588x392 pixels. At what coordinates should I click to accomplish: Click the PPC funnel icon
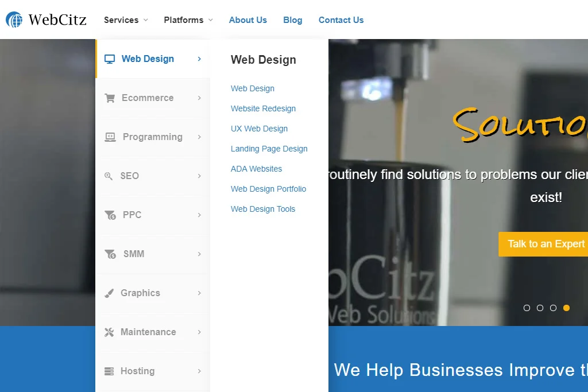(x=110, y=215)
